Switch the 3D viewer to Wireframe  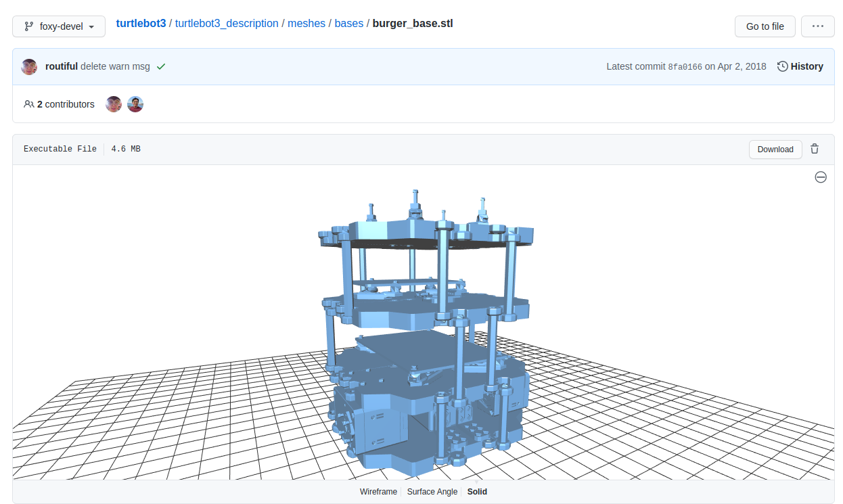[378, 492]
